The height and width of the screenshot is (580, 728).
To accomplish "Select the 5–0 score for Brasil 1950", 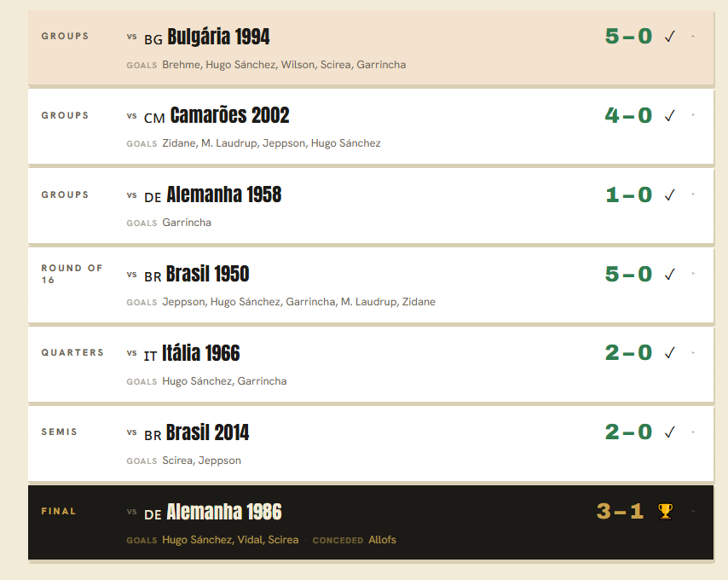I will (x=628, y=274).
